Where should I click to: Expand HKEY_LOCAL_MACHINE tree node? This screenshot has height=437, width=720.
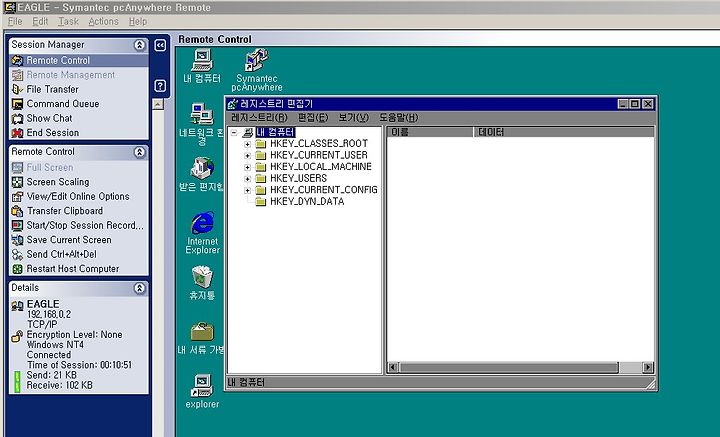(x=248, y=167)
